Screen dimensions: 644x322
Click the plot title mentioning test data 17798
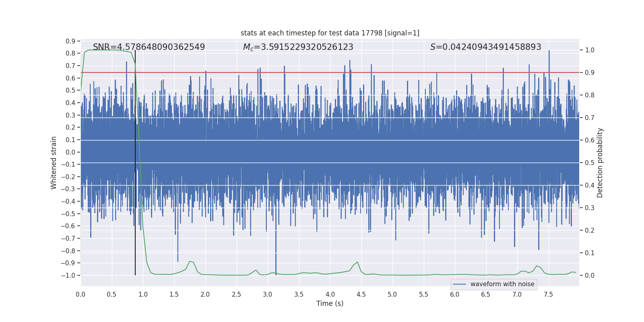coord(330,33)
